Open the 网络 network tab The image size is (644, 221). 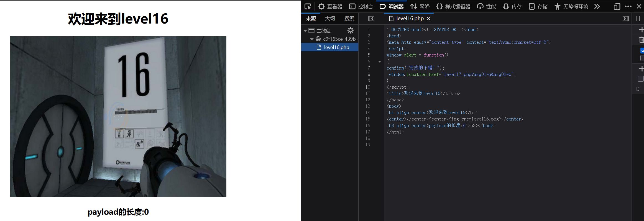[420, 6]
